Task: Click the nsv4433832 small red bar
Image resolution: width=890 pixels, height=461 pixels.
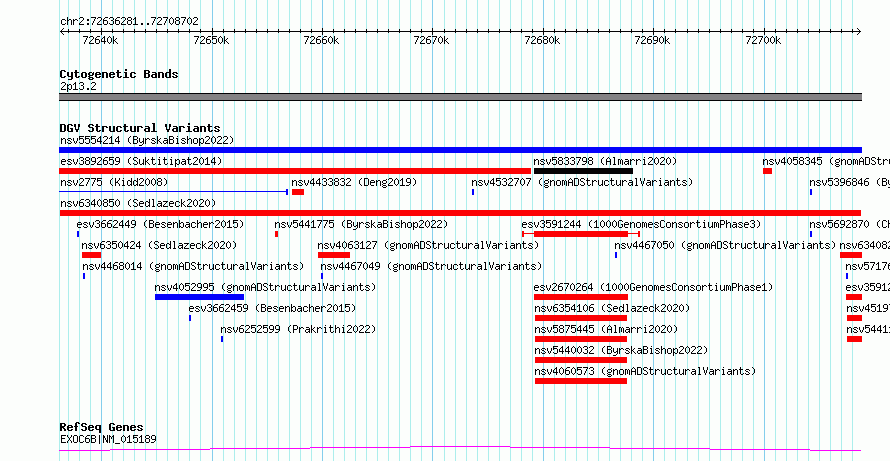Action: click(x=298, y=192)
